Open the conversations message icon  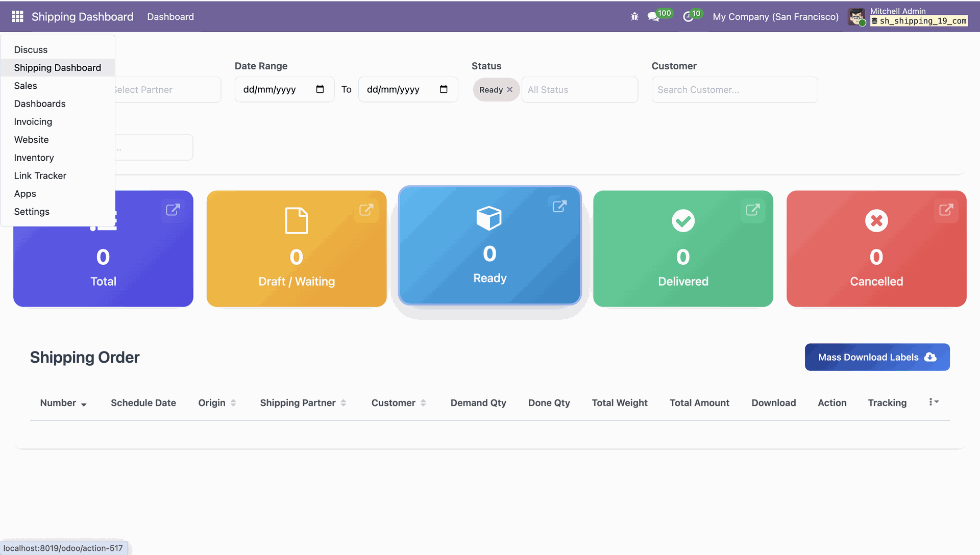(x=653, y=17)
